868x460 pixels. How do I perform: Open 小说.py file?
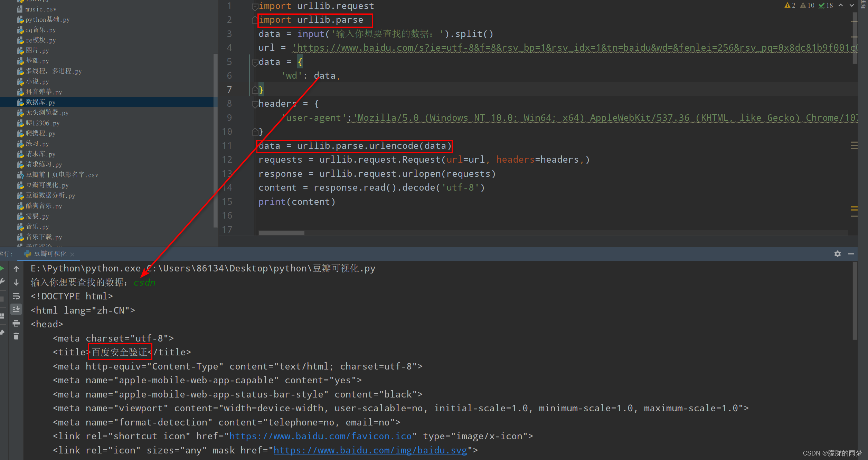(37, 82)
